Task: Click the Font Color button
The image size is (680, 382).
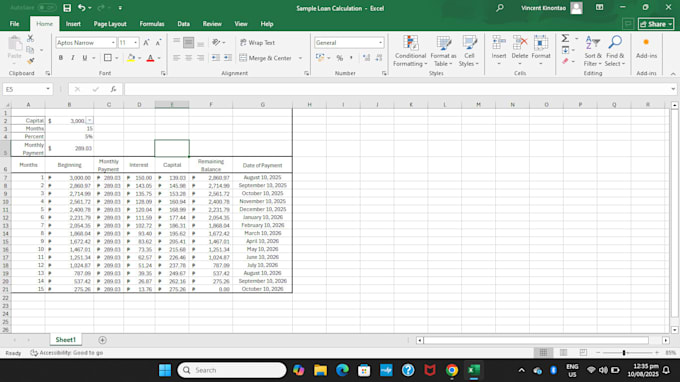Action: tap(150, 58)
